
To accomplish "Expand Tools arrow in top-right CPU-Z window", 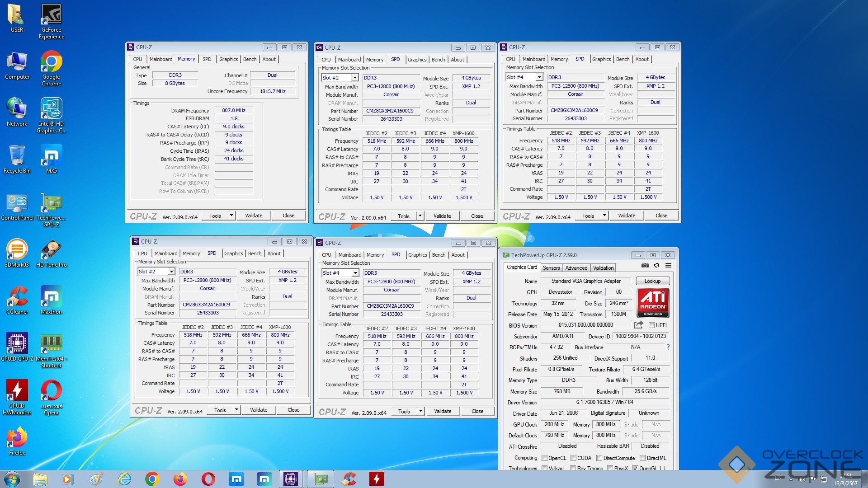I will [x=604, y=216].
